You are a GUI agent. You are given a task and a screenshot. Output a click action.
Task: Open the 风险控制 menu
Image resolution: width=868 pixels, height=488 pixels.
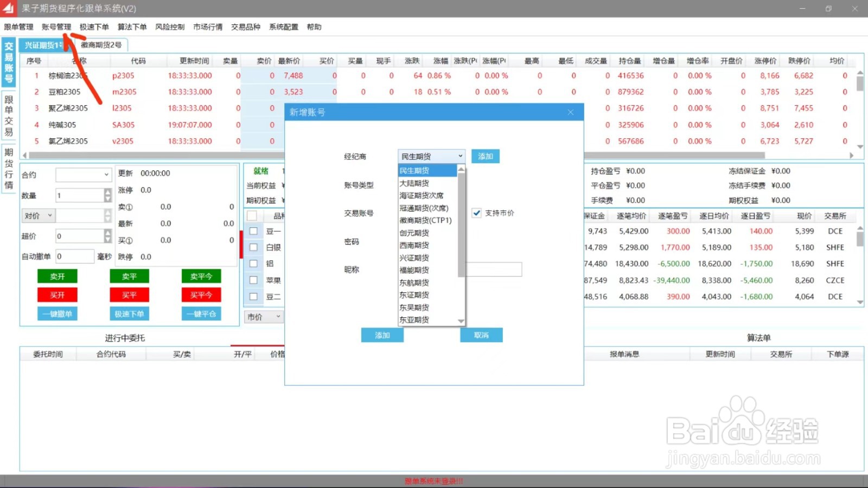click(170, 27)
